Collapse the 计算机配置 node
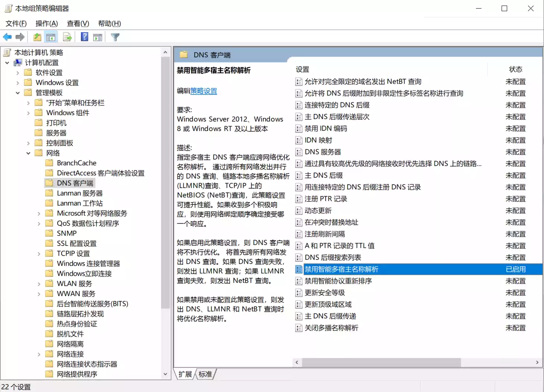Image resolution: width=544 pixels, height=392 pixels. pos(7,63)
